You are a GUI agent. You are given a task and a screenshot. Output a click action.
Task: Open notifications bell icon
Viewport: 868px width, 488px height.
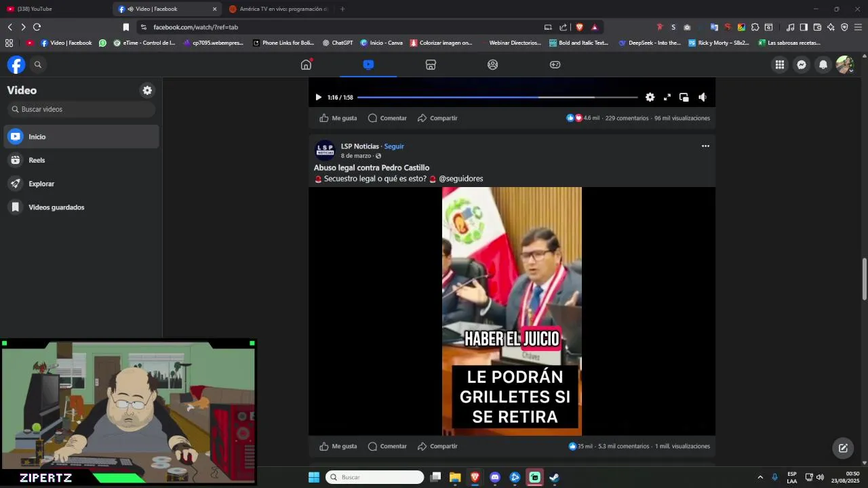coord(823,64)
